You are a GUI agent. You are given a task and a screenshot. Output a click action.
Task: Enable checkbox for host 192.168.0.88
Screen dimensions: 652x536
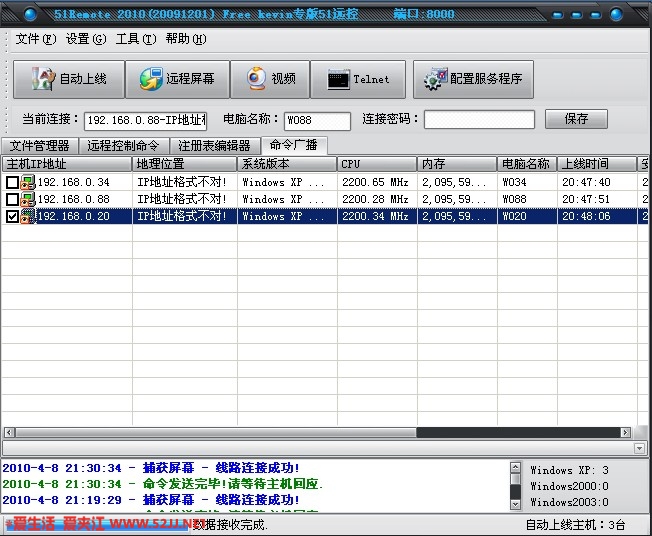tap(12, 199)
